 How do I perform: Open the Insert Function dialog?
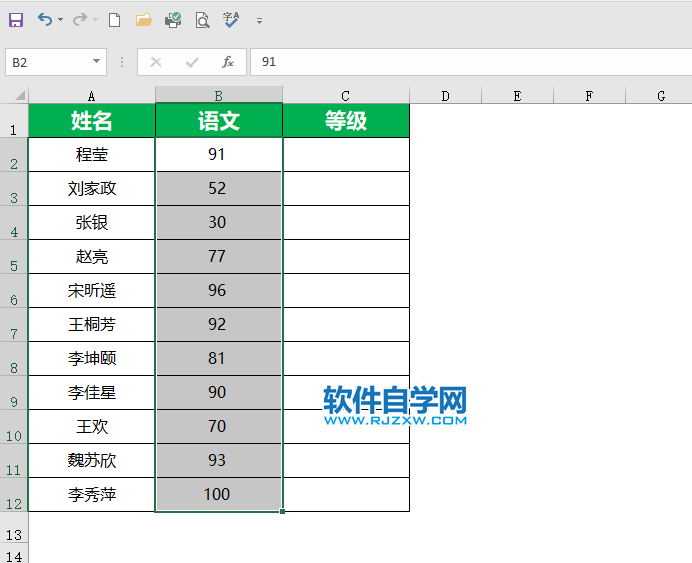pyautogui.click(x=228, y=62)
